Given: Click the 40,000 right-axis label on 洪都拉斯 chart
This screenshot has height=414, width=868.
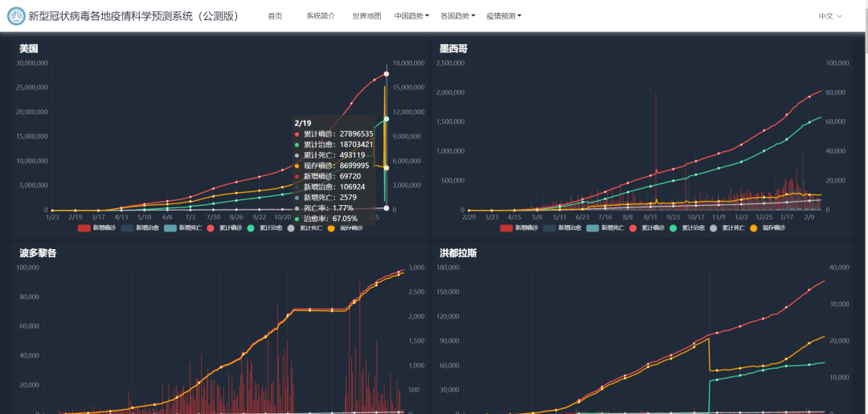Looking at the screenshot, I should click(x=838, y=268).
